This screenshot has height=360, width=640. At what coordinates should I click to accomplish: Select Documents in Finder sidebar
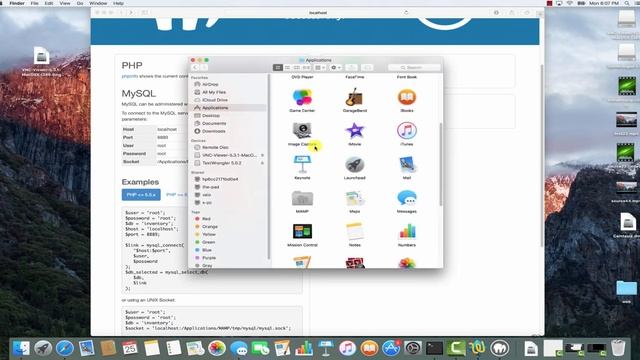tap(214, 123)
